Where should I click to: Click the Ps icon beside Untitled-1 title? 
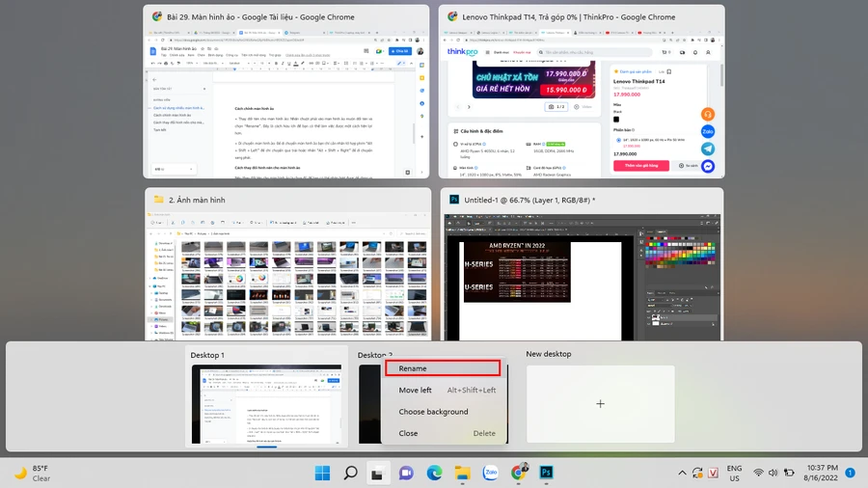click(454, 200)
